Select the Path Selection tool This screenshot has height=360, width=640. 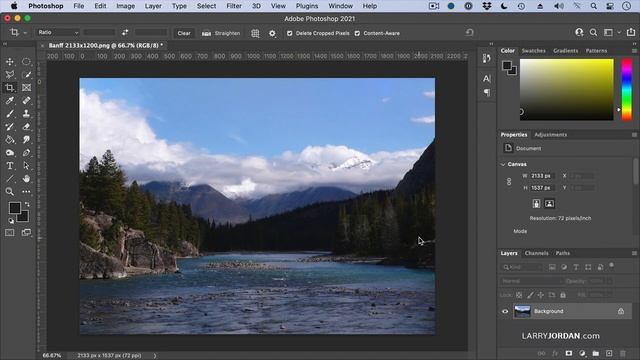tap(26, 166)
